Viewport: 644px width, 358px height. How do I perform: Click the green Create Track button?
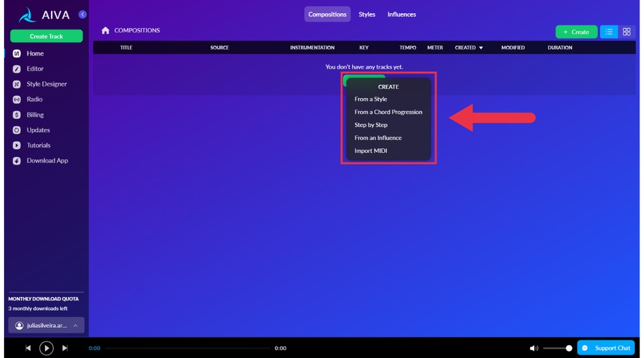point(46,36)
